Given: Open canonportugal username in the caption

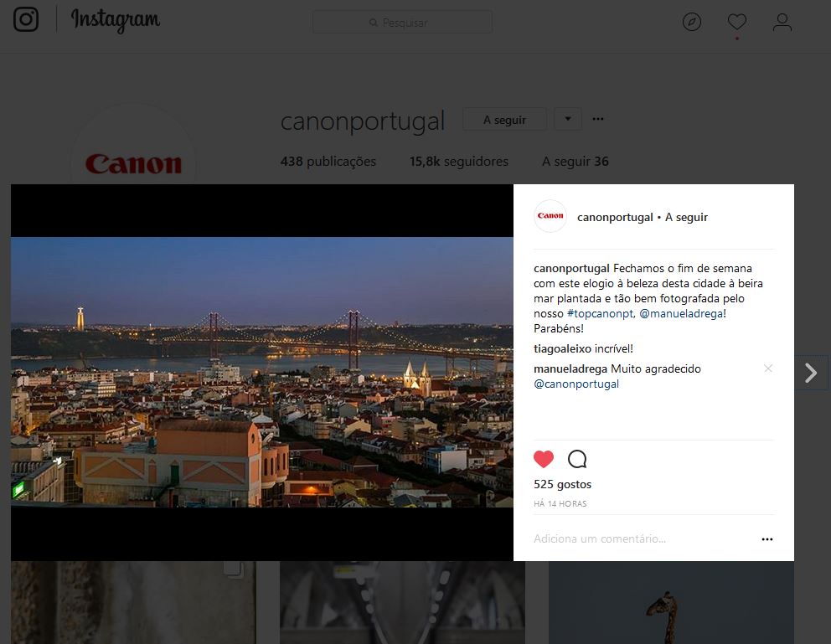Looking at the screenshot, I should (571, 269).
